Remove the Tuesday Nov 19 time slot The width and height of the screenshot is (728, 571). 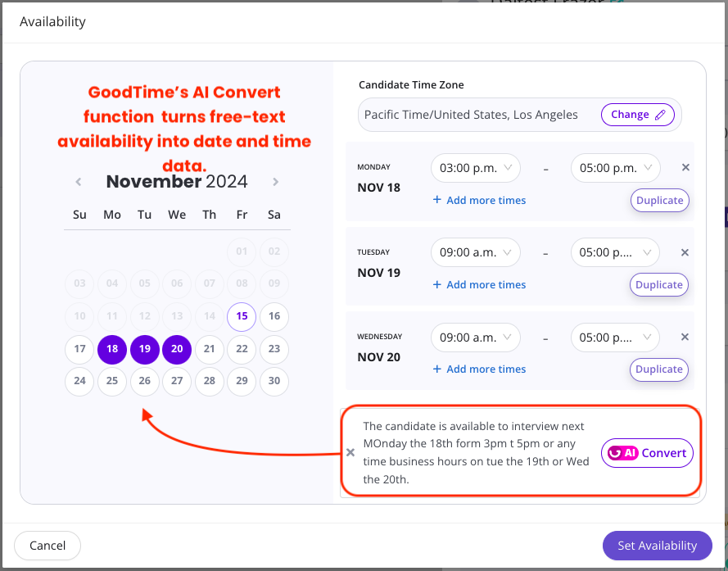[685, 252]
